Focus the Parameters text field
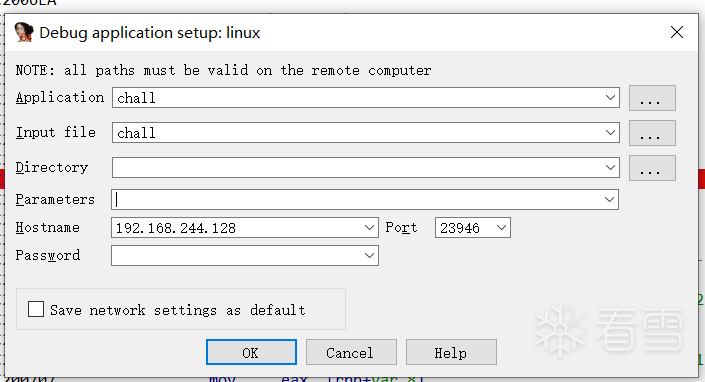Image resolution: width=705 pixels, height=382 pixels. pyautogui.click(x=357, y=200)
